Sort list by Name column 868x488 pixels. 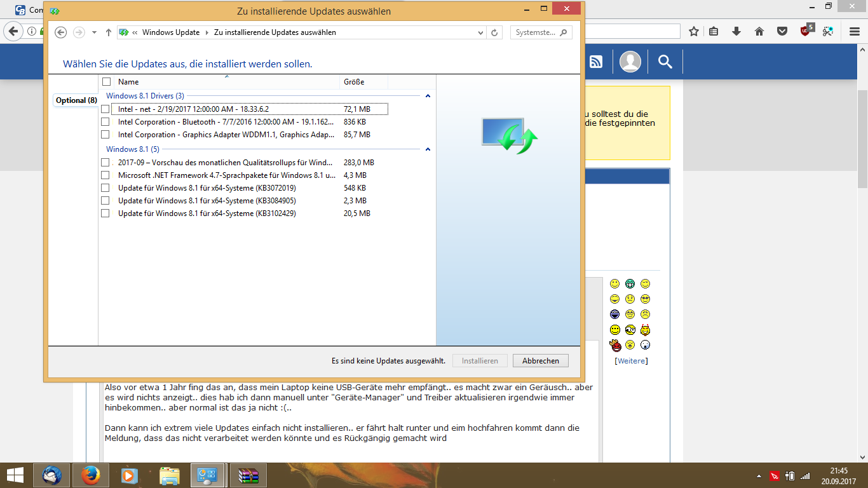[x=226, y=82]
